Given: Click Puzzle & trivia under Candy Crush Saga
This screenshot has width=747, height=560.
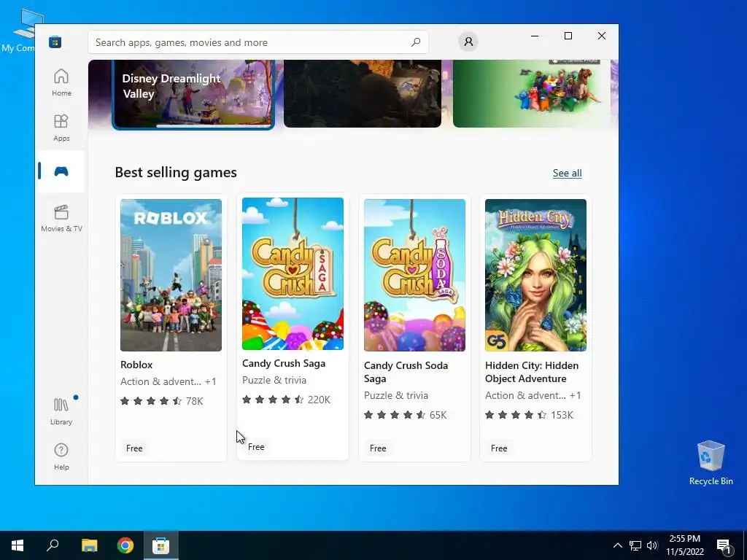Looking at the screenshot, I should (274, 380).
